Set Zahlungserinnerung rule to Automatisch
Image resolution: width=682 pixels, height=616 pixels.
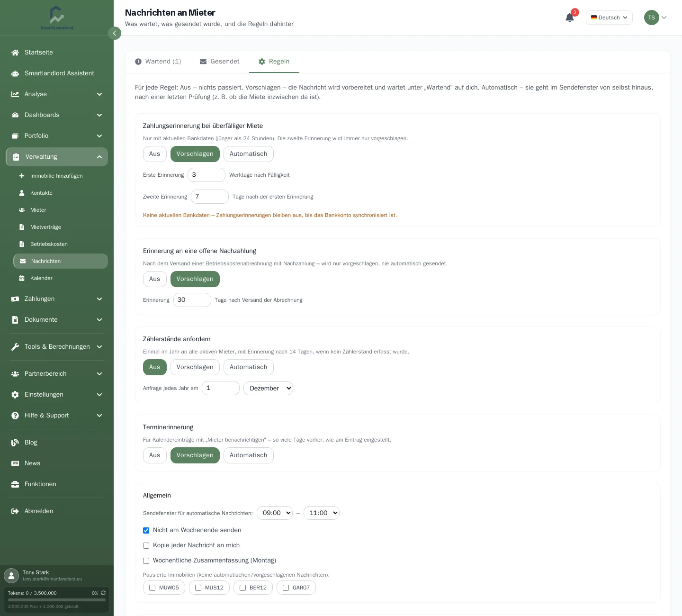coord(248,154)
